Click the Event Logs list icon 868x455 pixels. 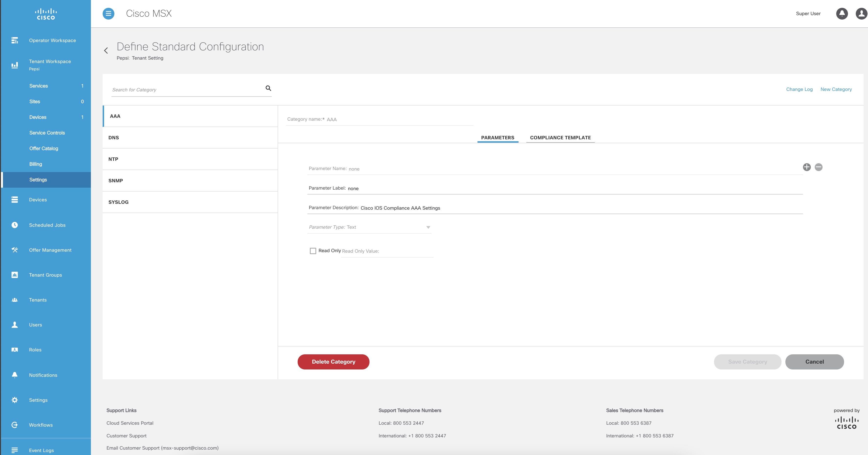[x=14, y=450]
